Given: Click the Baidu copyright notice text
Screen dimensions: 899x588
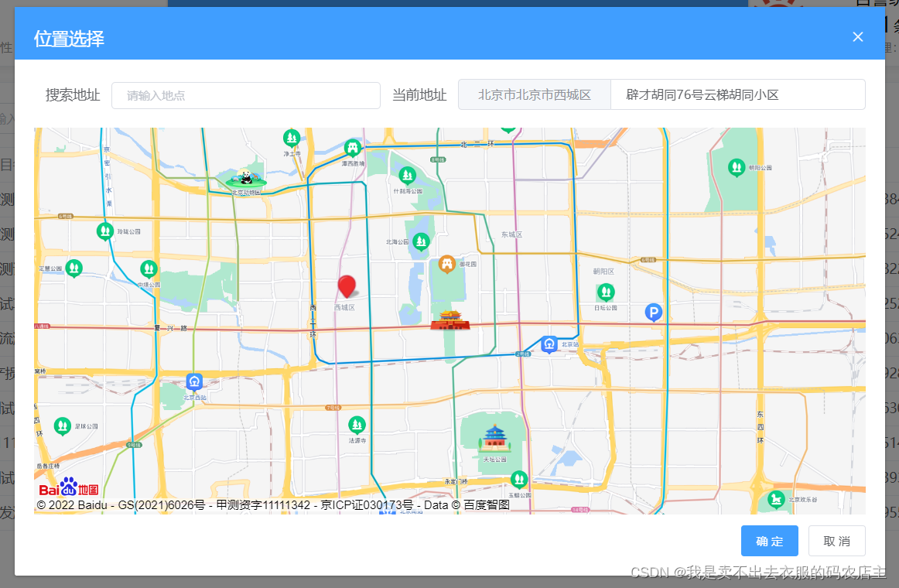Looking at the screenshot, I should click(273, 505).
